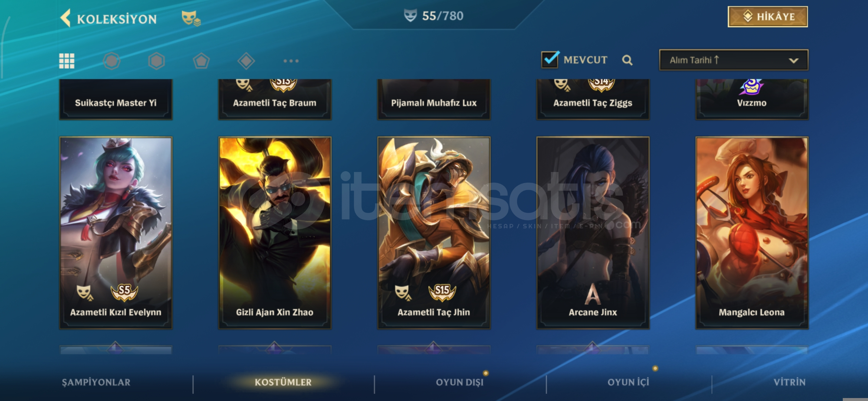Open the skin shop mask icon
Screen dimensions: 868x401
pos(191,18)
